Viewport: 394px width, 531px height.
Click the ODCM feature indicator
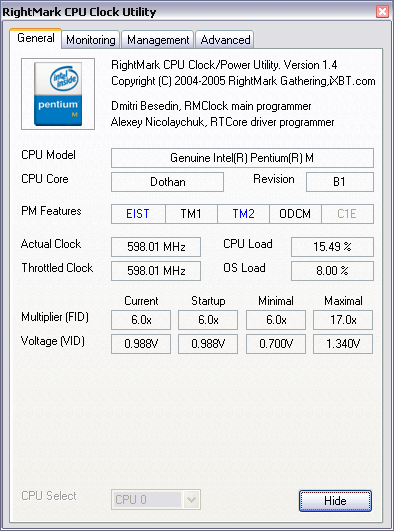[295, 214]
